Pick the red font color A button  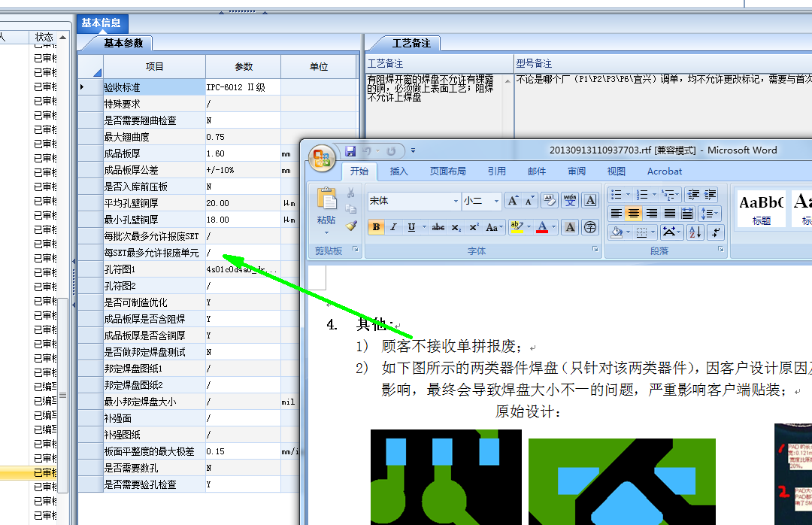pyautogui.click(x=541, y=227)
